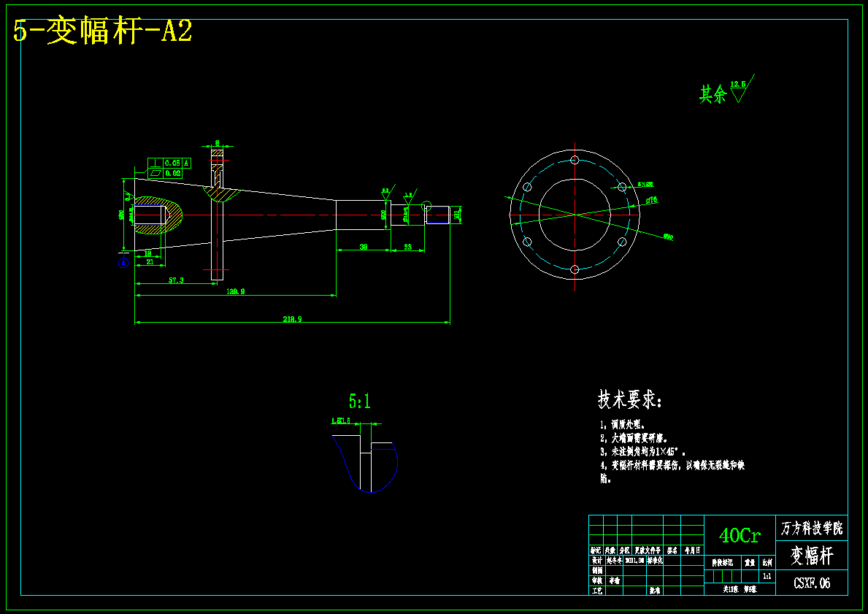Click technical requirement line 1 "调质处理"
Screen dimensions: 868x614
pyautogui.click(x=622, y=425)
